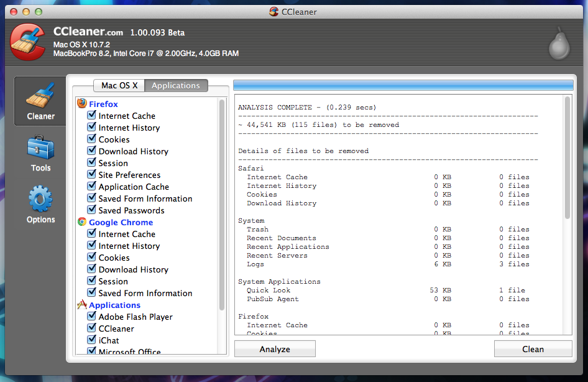The width and height of the screenshot is (588, 382).
Task: Select the Applications group heading
Action: click(115, 305)
